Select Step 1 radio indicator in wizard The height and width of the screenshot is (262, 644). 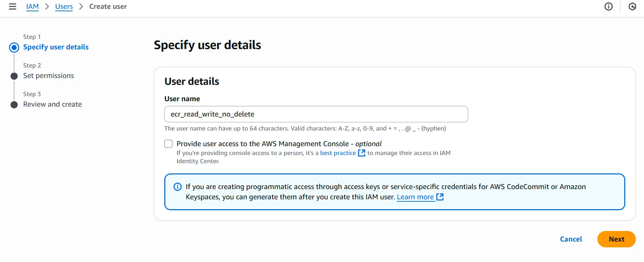coord(14,47)
